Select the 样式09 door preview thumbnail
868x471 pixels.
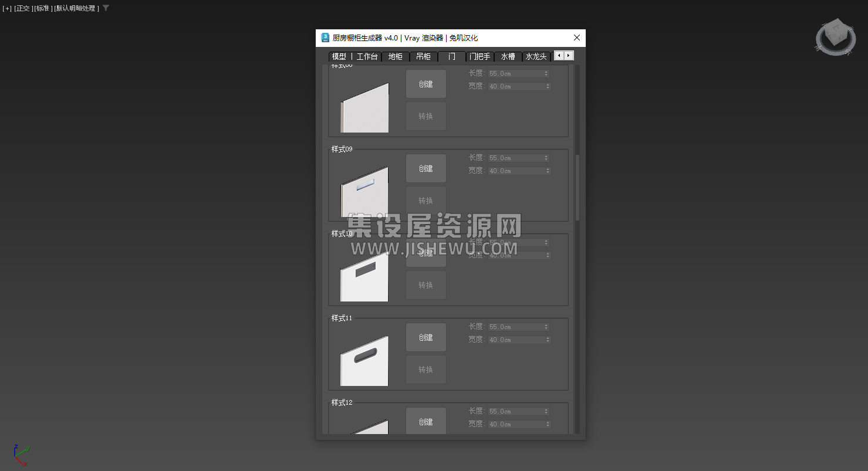coord(364,192)
